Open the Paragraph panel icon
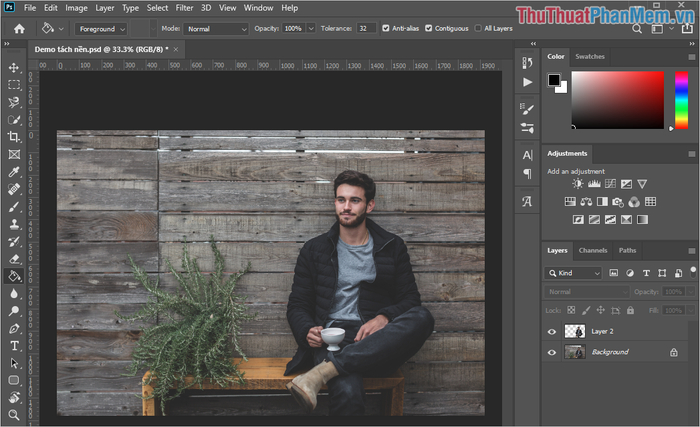 527,173
